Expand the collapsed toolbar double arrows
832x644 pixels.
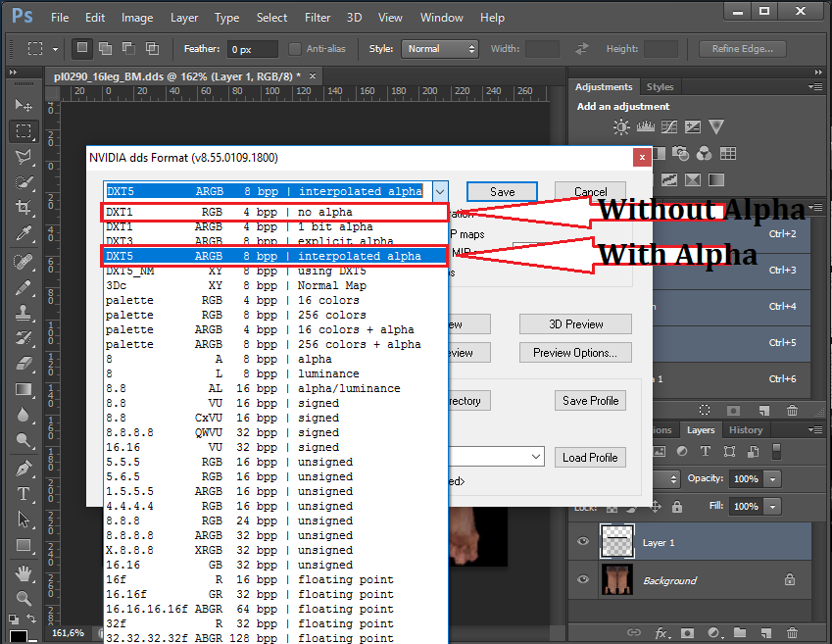pyautogui.click(x=13, y=72)
